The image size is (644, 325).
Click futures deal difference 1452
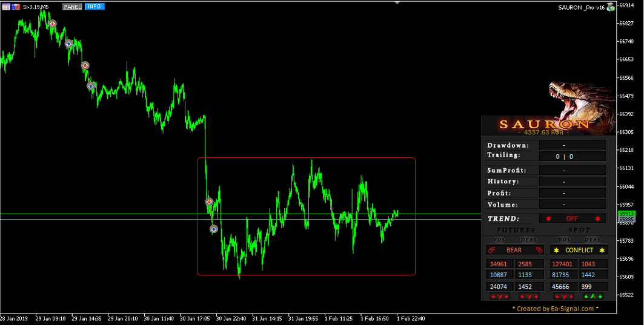(x=530, y=287)
